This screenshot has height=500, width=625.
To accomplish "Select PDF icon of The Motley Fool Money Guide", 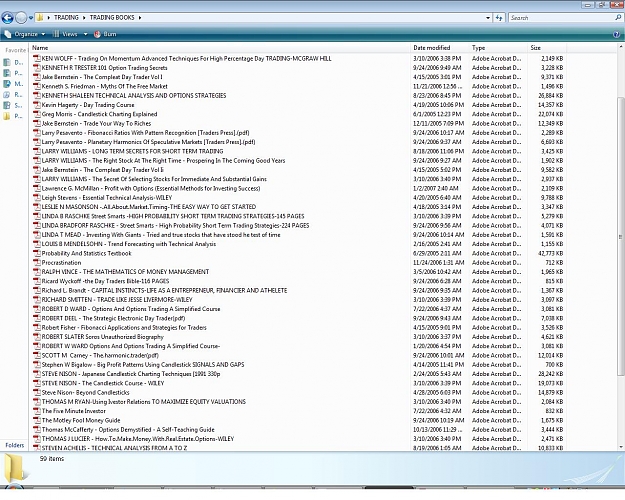I will tap(37, 420).
